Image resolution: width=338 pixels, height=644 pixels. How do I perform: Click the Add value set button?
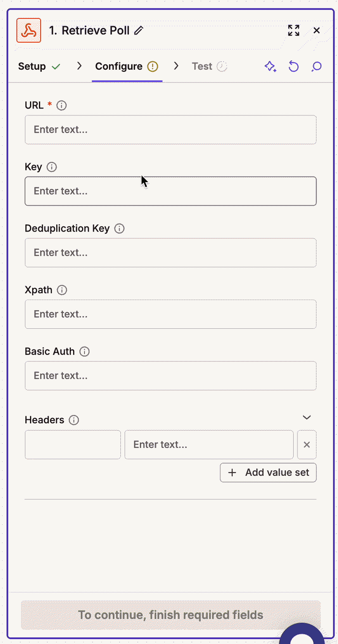point(268,472)
